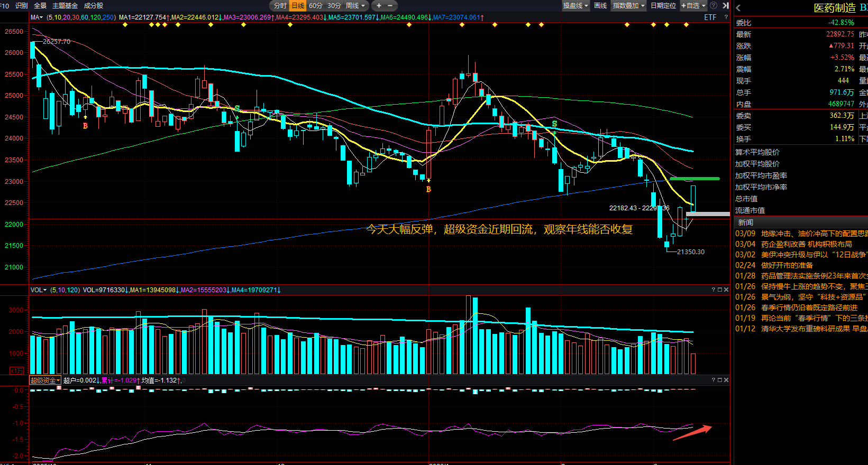Open the 主题基金 tab
Image resolution: width=868 pixels, height=465 pixels.
click(x=65, y=6)
